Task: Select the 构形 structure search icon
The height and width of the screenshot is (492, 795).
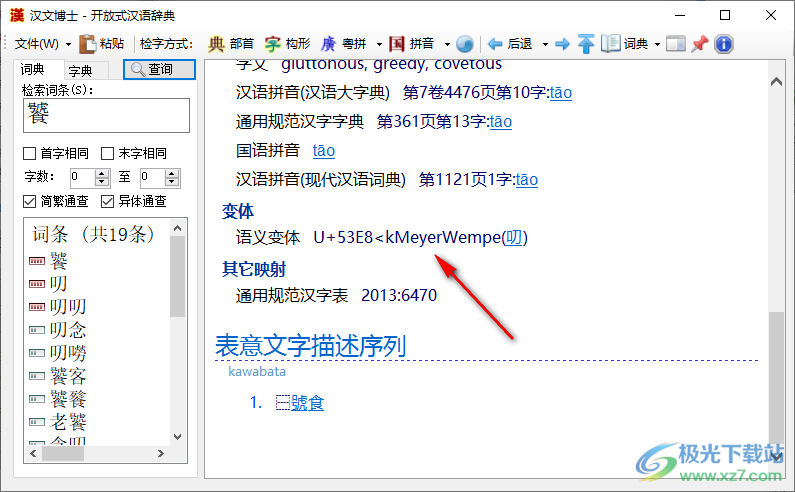Action: pyautogui.click(x=272, y=44)
